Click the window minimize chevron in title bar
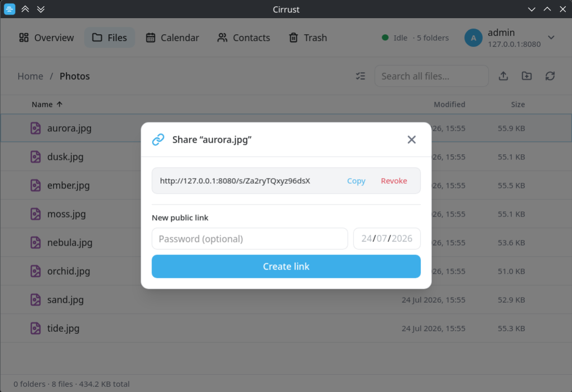Screen dimensions: 572x392 point(532,9)
